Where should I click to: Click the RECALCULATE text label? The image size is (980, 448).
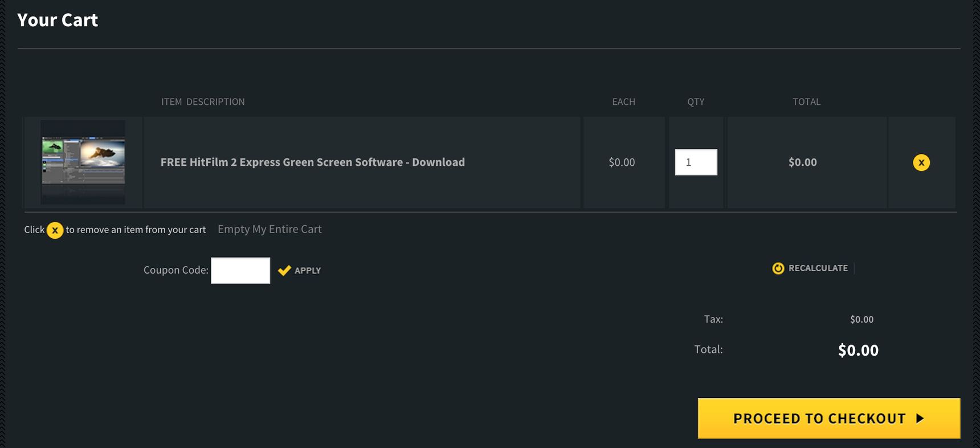[x=818, y=268]
